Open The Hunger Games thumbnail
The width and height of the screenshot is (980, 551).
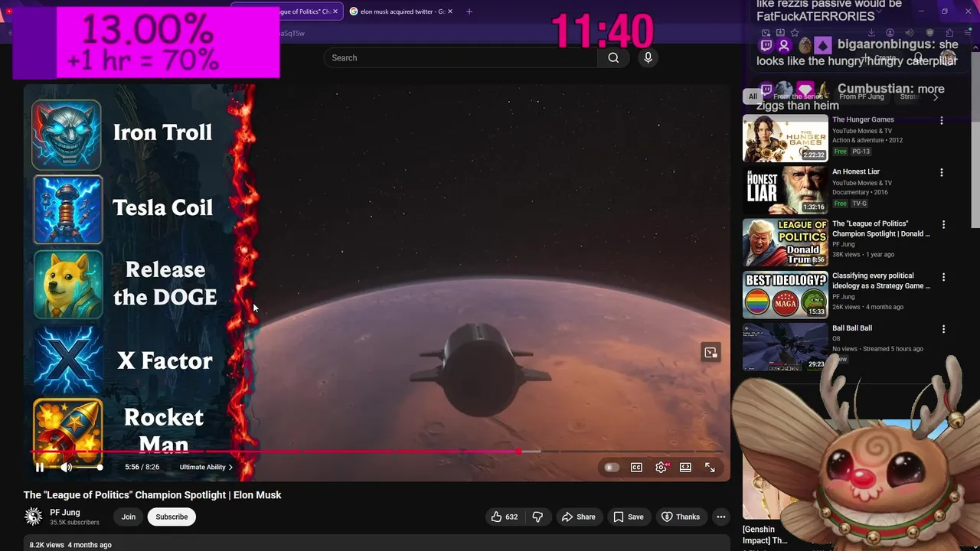click(786, 138)
